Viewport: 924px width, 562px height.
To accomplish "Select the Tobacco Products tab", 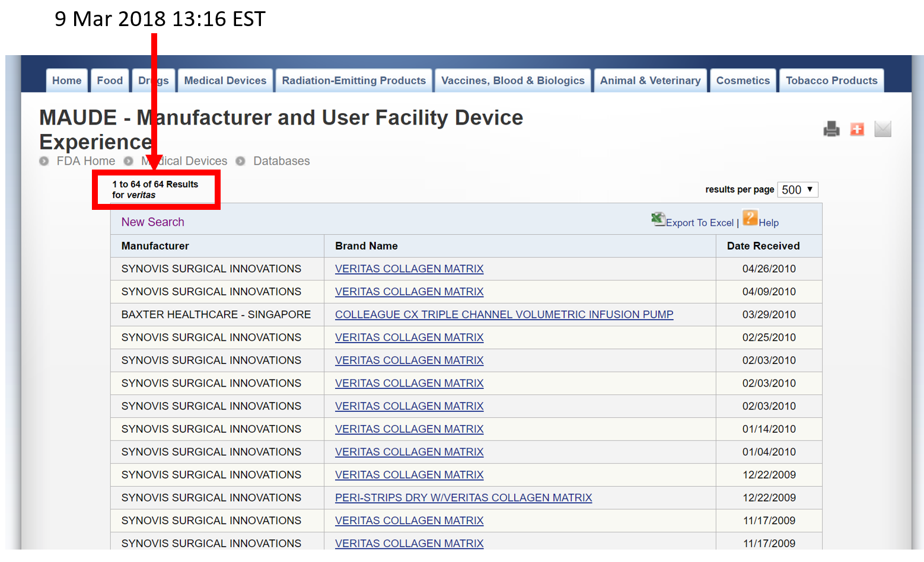I will coord(831,80).
